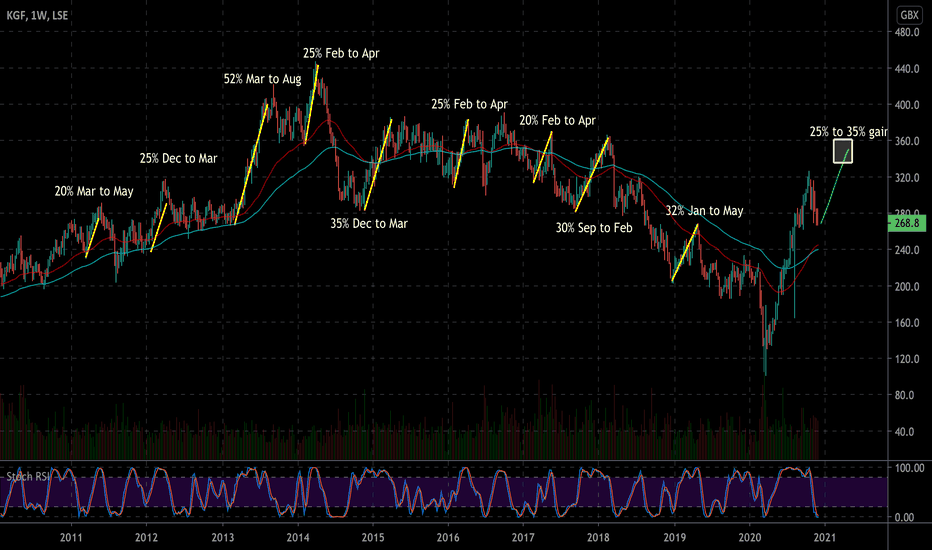The height and width of the screenshot is (550, 932).
Task: Click the '25% Dec to Mar' annotation
Action: click(178, 159)
